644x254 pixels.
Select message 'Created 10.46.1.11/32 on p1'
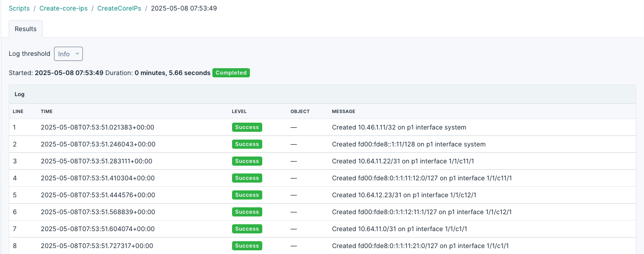click(x=399, y=127)
